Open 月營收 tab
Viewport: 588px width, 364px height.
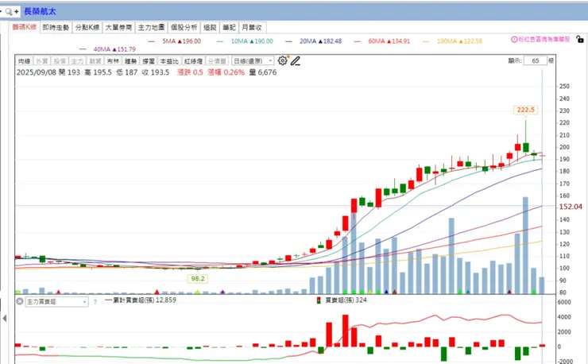click(252, 27)
